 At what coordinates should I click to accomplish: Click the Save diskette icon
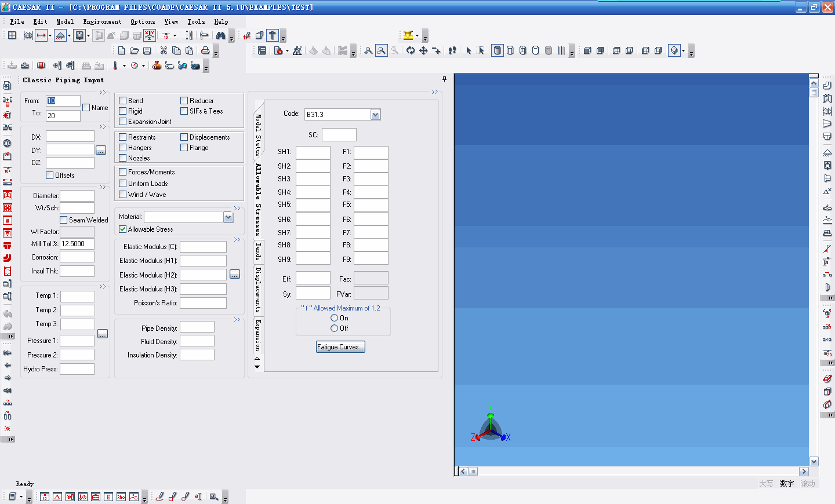[147, 51]
